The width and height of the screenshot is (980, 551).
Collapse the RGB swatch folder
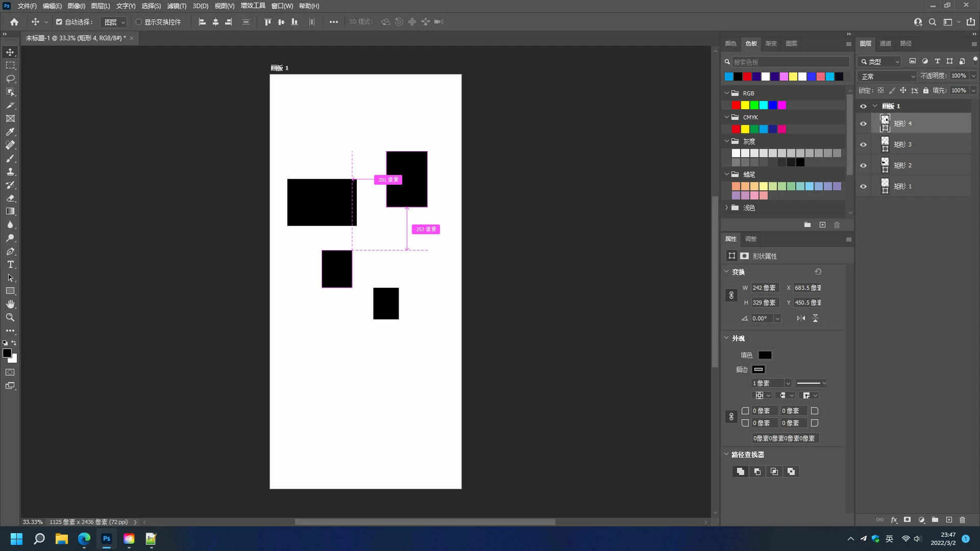tap(727, 93)
